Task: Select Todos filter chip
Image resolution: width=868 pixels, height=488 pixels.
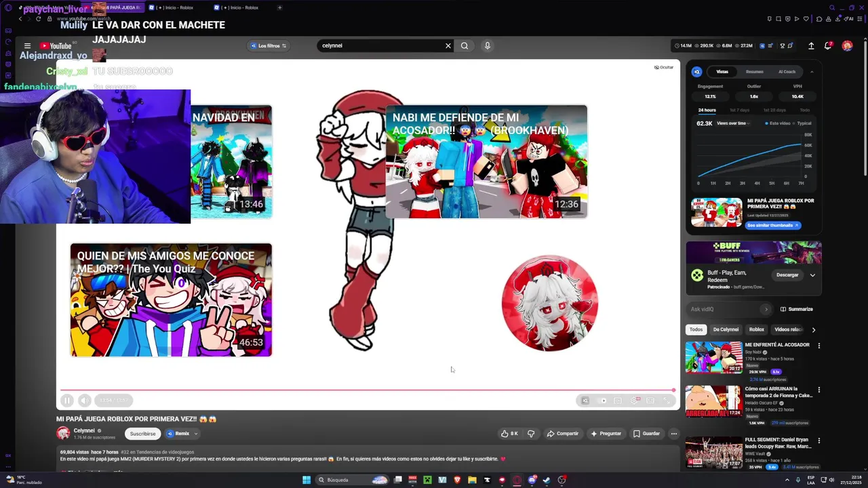Action: pyautogui.click(x=696, y=329)
